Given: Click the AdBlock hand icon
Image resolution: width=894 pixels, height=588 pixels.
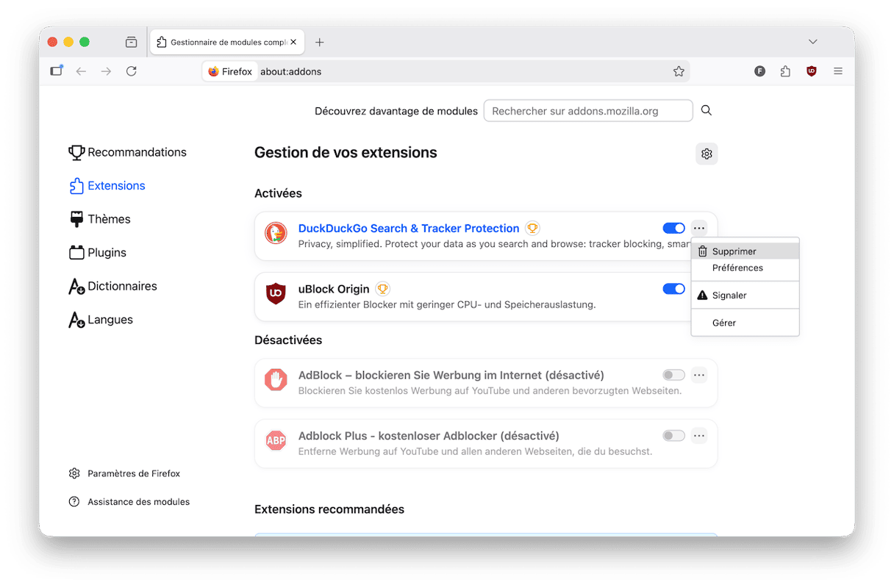Looking at the screenshot, I should [x=276, y=380].
